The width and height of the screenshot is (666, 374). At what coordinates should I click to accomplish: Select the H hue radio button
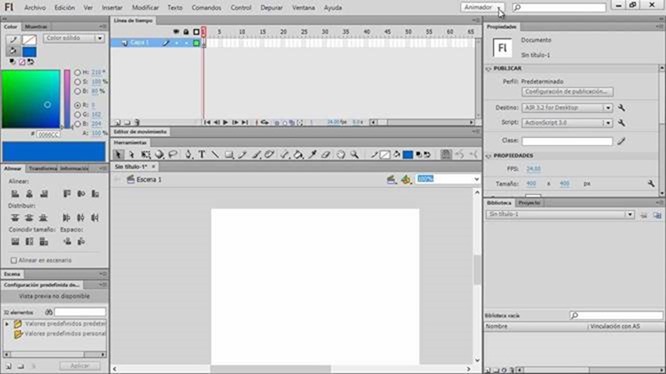(77, 73)
